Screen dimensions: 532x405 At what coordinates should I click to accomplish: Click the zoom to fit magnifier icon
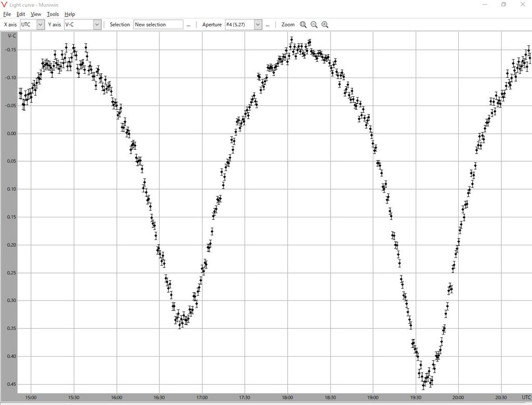[x=303, y=24]
